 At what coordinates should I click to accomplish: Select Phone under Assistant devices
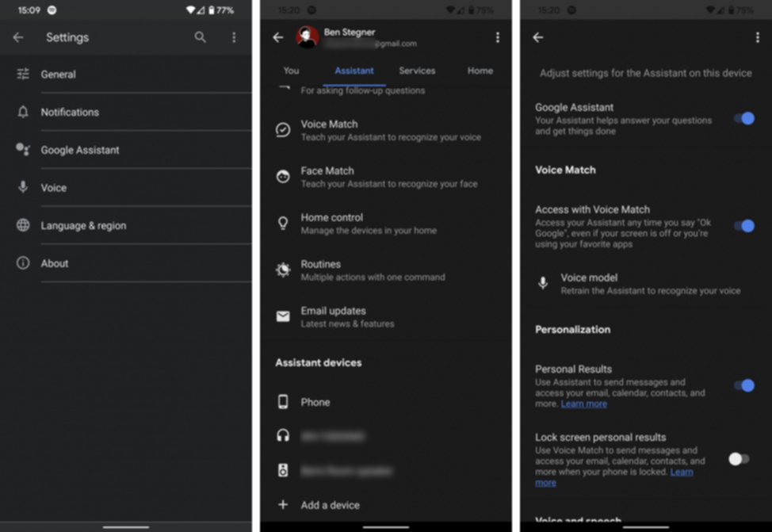(386, 402)
